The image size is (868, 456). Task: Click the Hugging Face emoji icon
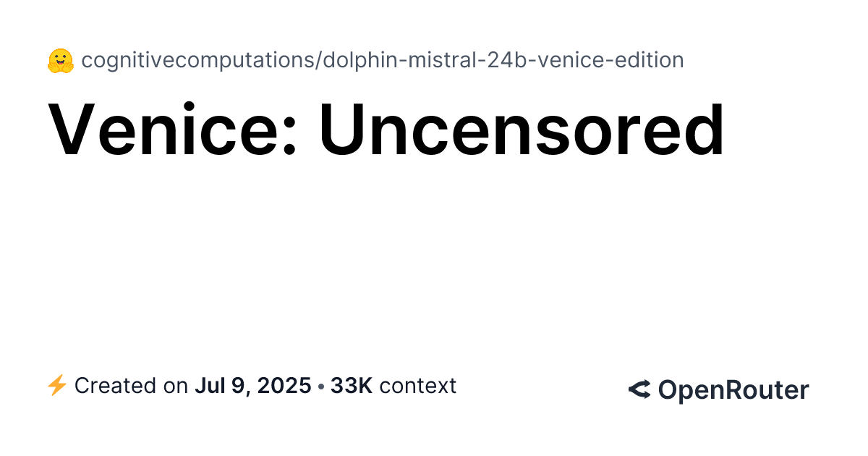pyautogui.click(x=61, y=62)
